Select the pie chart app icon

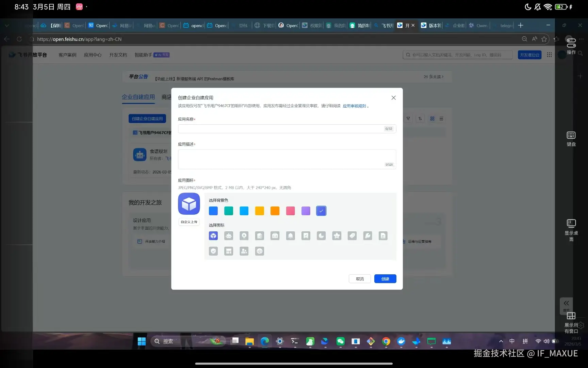click(321, 236)
